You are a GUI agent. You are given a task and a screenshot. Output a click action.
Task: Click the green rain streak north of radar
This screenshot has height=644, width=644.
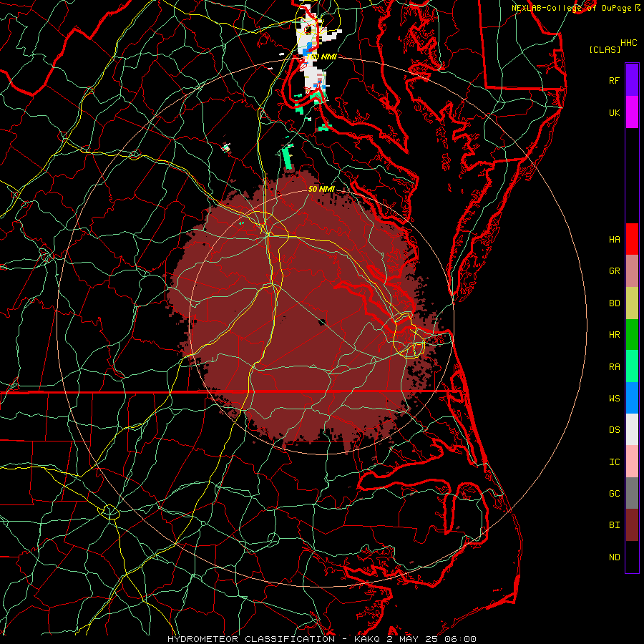287,157
